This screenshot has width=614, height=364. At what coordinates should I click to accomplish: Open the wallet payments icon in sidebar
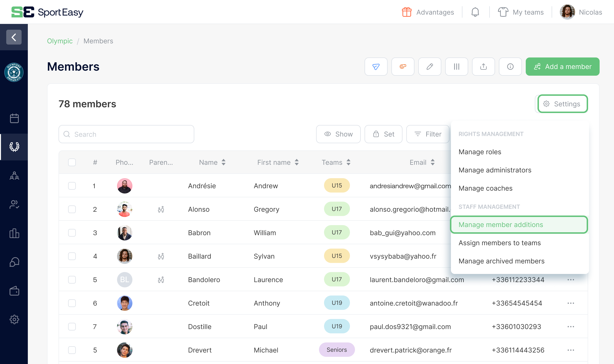pos(14,291)
